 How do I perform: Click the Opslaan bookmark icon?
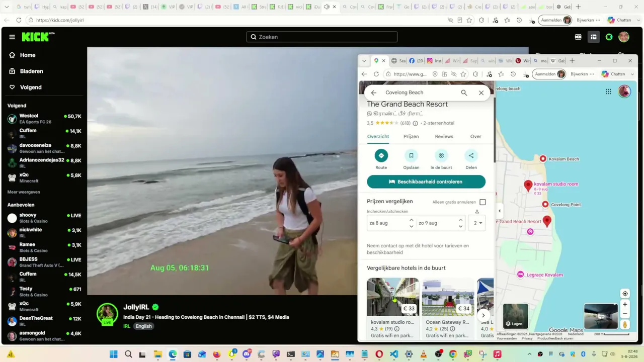coord(411,156)
